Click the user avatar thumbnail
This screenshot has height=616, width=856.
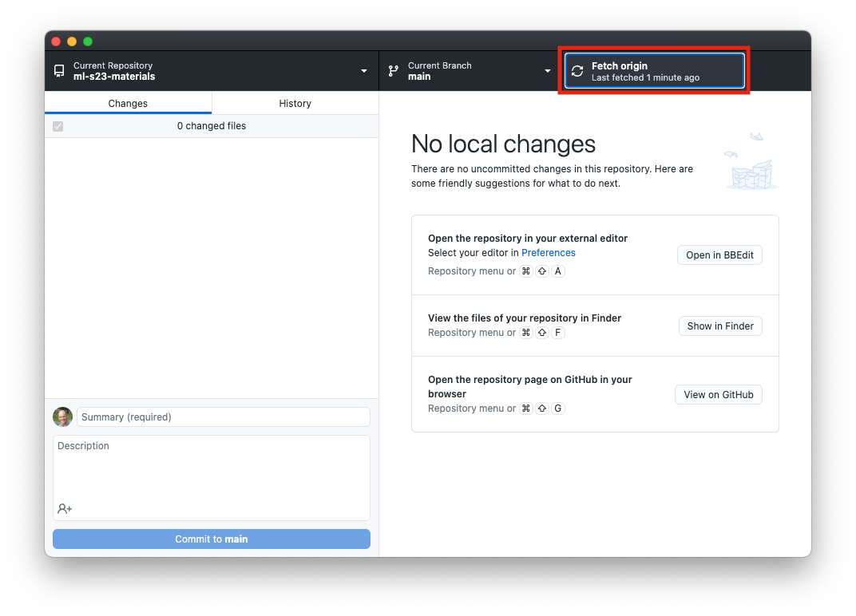click(x=62, y=417)
